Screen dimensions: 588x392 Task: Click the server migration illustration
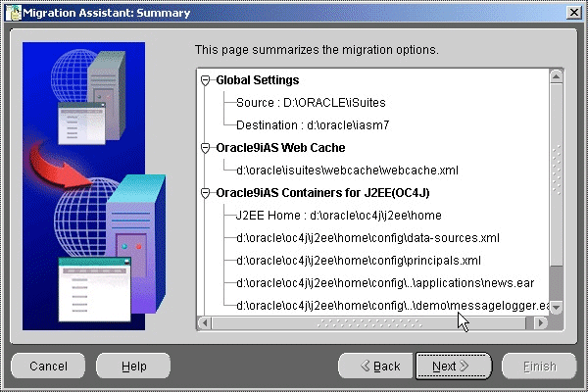point(94,186)
